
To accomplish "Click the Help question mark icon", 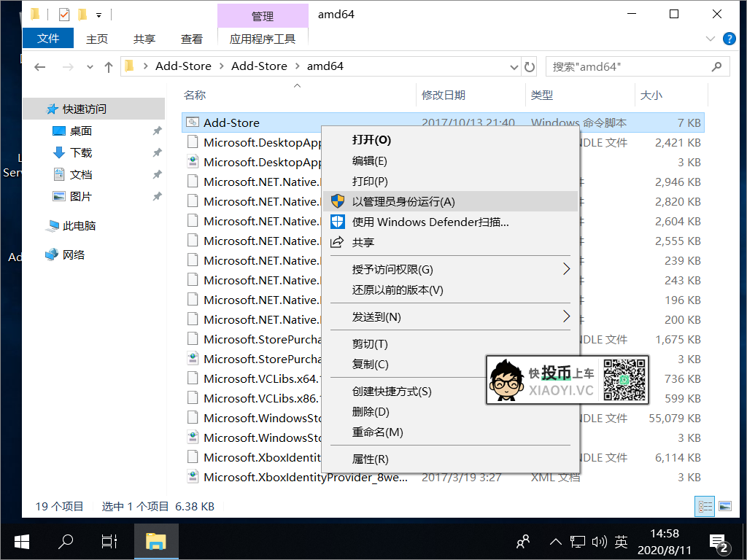I will click(x=728, y=39).
